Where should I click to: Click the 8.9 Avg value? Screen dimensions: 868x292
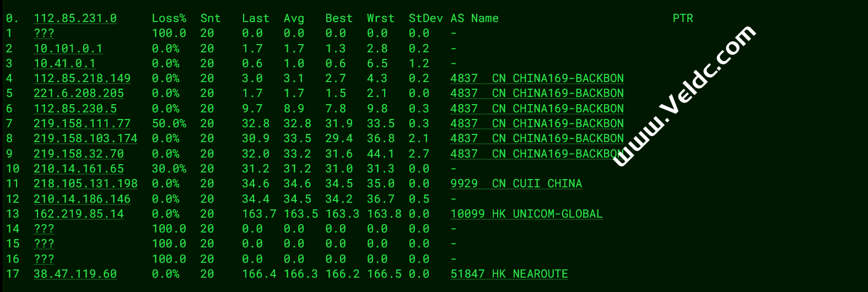[x=294, y=109]
